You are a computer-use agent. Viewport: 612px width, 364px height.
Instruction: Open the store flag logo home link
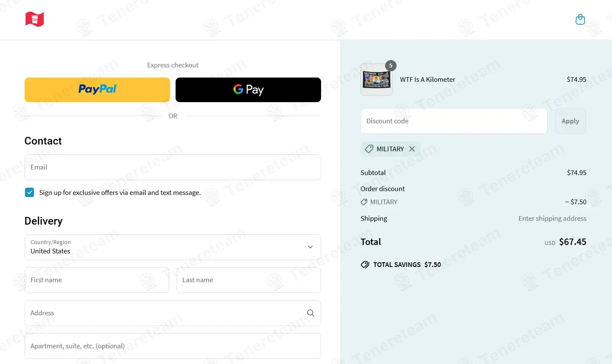(35, 19)
